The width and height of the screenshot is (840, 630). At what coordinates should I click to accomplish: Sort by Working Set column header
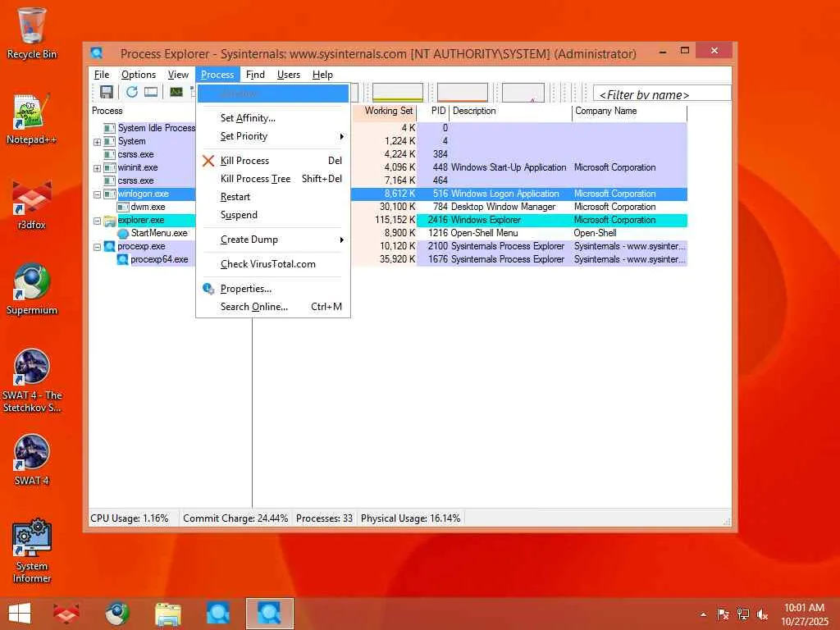click(384, 112)
